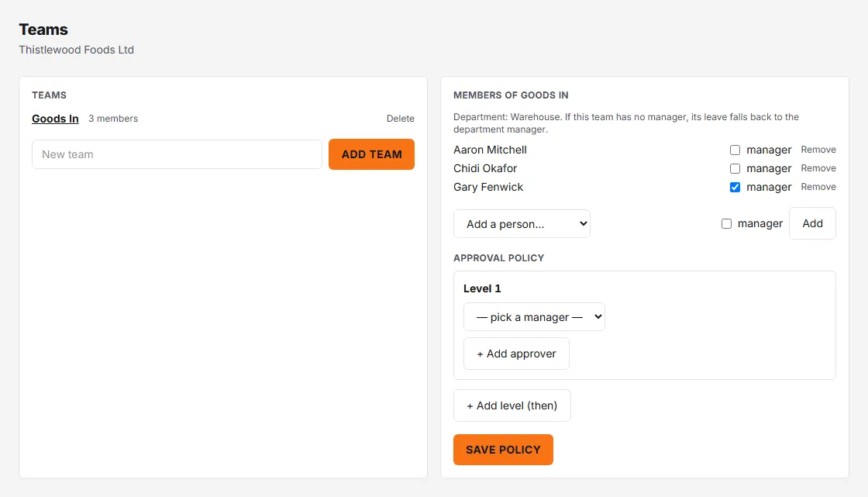868x497 pixels.
Task: Open the Add a person dropdown
Action: pos(522,224)
